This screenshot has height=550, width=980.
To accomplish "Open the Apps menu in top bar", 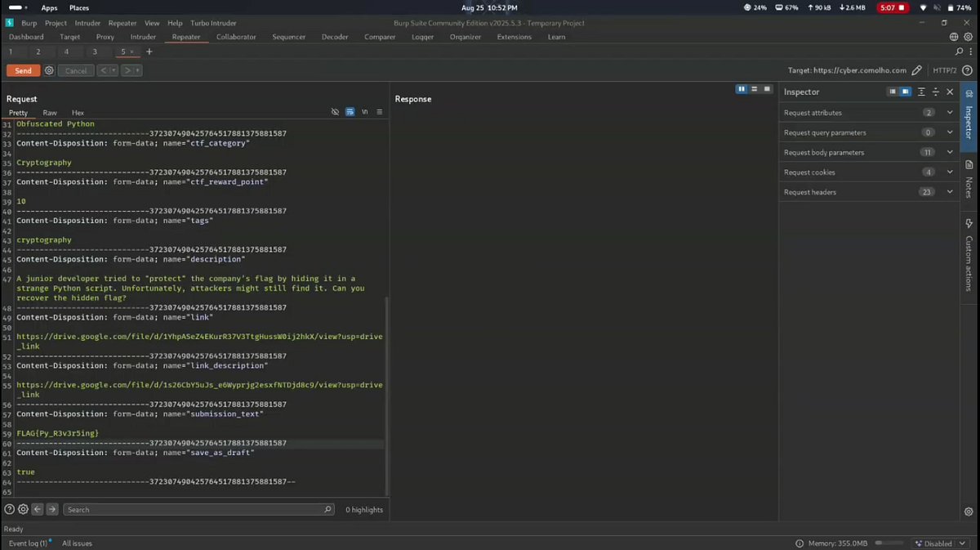I will (x=49, y=7).
